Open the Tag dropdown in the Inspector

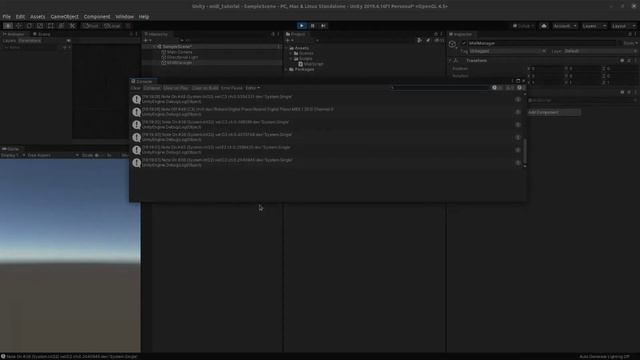pos(507,51)
